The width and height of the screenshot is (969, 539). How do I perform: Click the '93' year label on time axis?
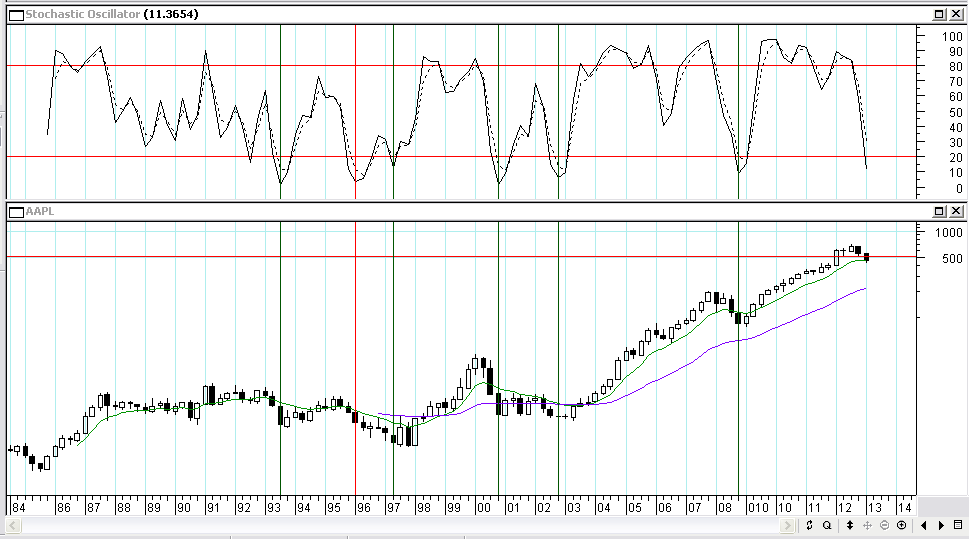pos(274,508)
